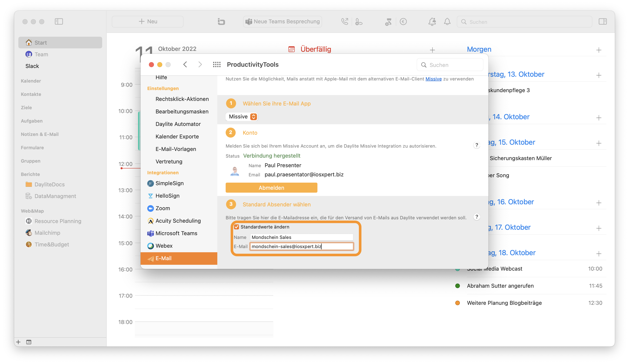Click the plus icon at sidebar bottom
Viewport: 629px width, 364px height.
coord(18,342)
